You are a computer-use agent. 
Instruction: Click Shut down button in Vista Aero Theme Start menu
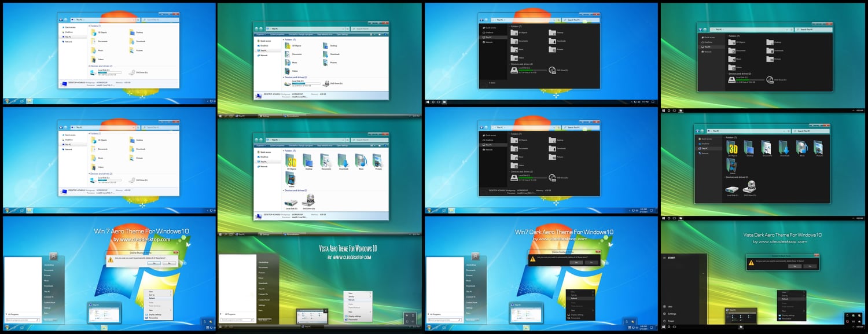click(x=263, y=319)
